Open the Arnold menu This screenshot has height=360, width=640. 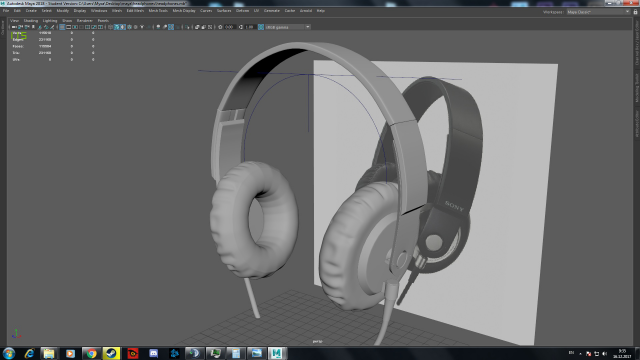306,11
